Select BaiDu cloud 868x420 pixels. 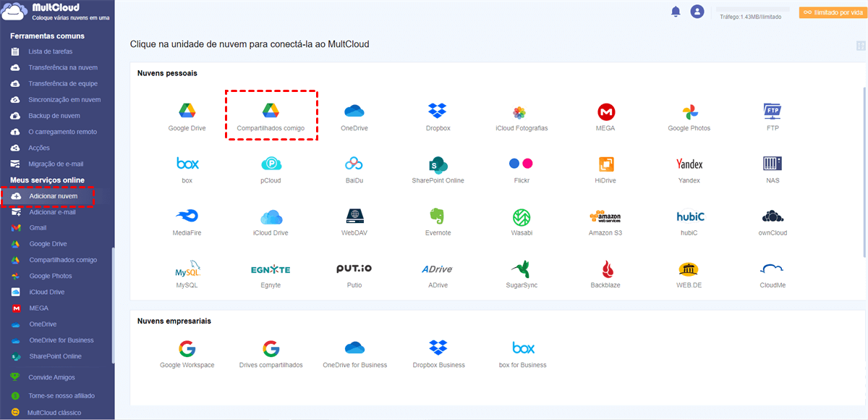click(x=354, y=169)
